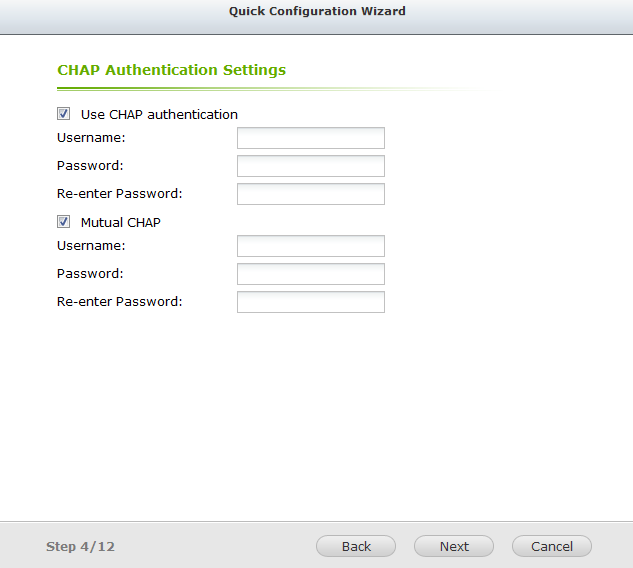The image size is (633, 568).
Task: Uncheck the Use CHAP authentication checkbox
Action: 63,114
